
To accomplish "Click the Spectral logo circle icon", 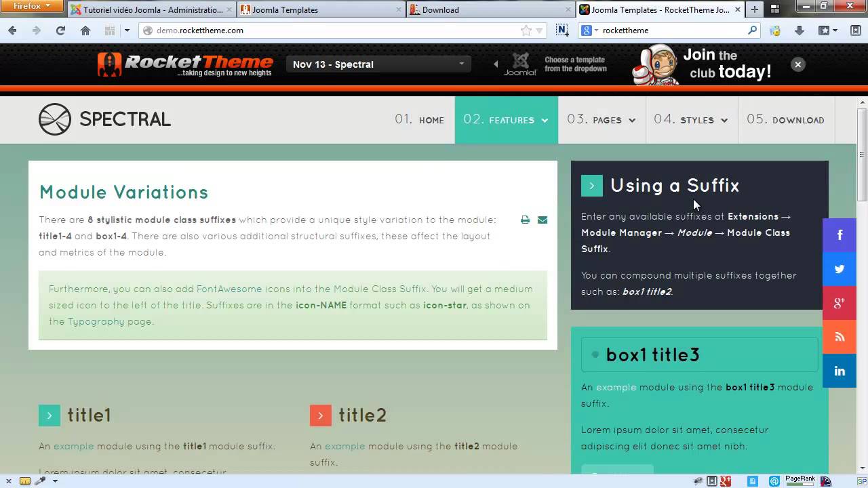I will [x=55, y=119].
